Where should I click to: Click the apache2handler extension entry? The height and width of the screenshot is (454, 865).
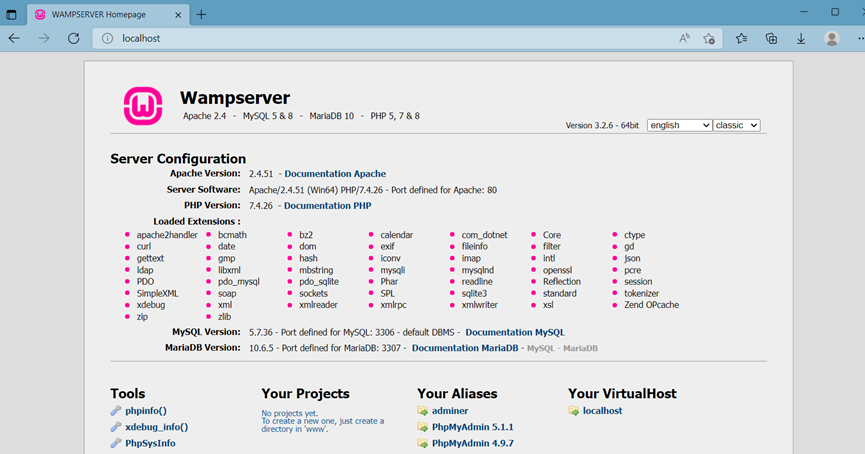pos(167,235)
